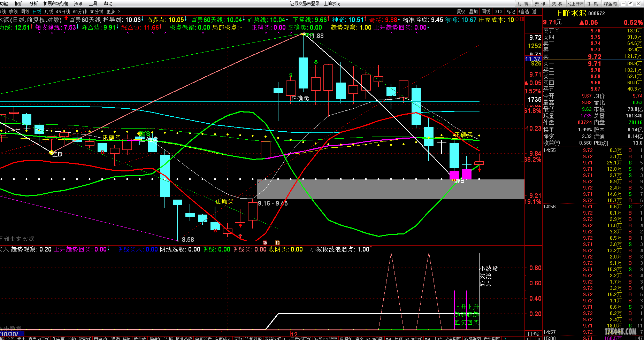
Task: Switch chart period to 45日线
Action: point(63,11)
